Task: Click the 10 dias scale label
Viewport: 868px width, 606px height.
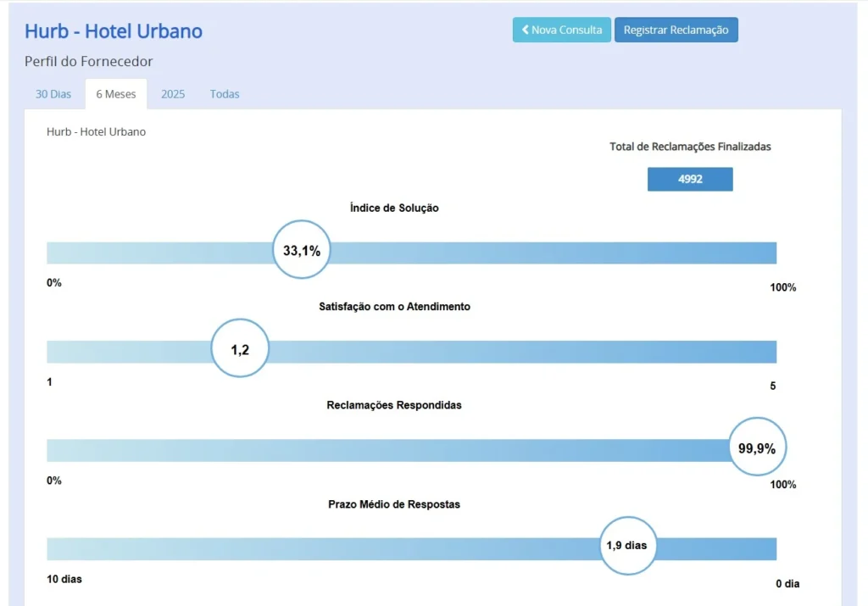Action: (x=64, y=580)
